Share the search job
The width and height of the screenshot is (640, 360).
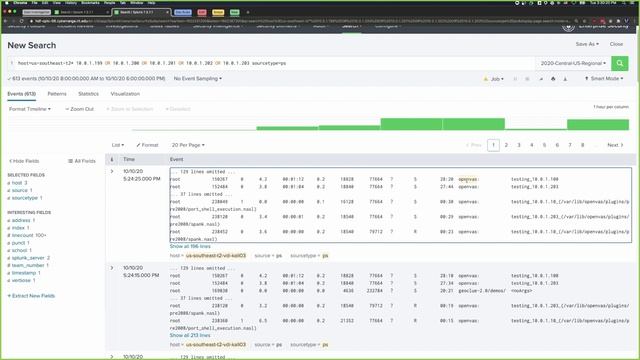[x=541, y=79]
